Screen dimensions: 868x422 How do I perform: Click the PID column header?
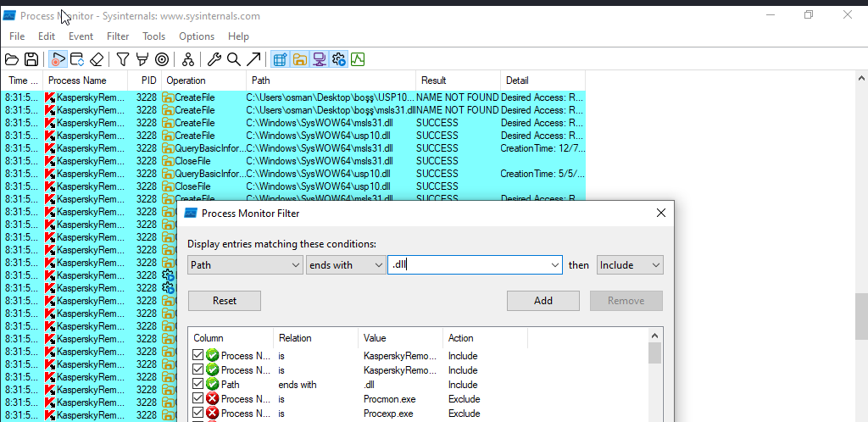click(144, 81)
